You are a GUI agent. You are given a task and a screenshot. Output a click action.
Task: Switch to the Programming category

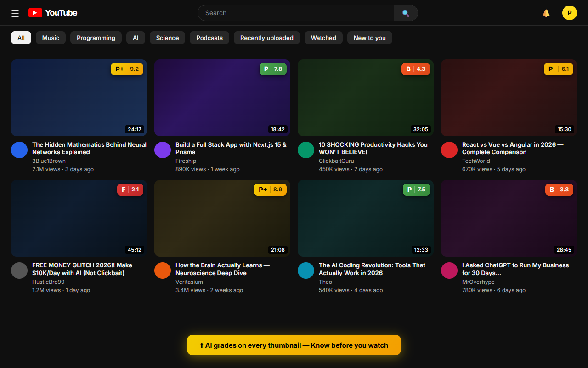[96, 38]
